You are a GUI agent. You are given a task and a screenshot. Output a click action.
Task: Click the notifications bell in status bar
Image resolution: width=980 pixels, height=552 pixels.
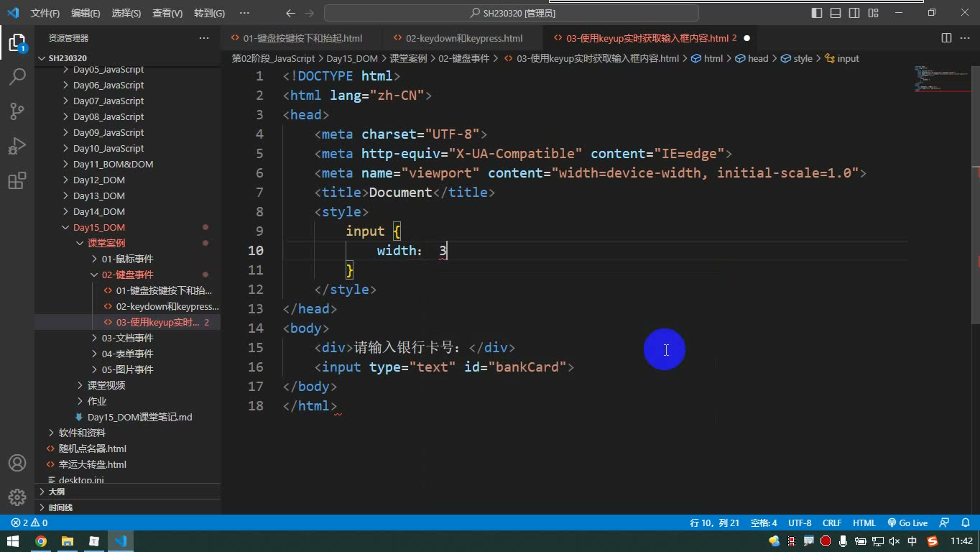tap(964, 523)
